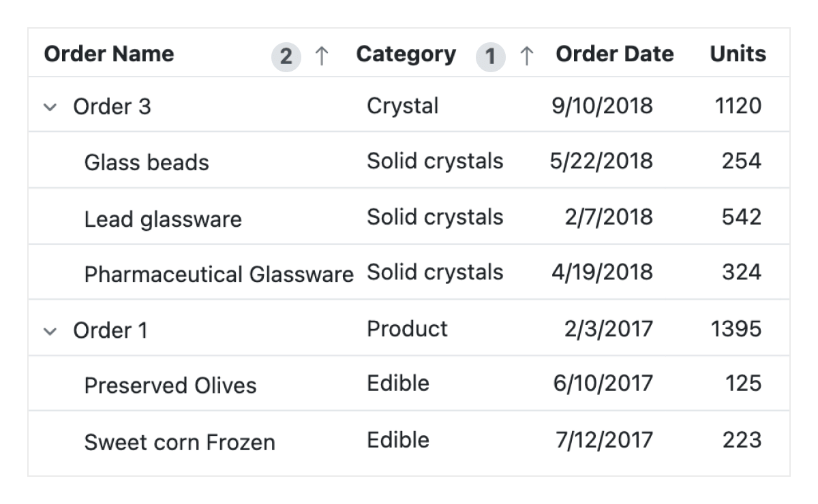Click the Category column header
Image resolution: width=818 pixels, height=504 pixels.
tap(406, 54)
